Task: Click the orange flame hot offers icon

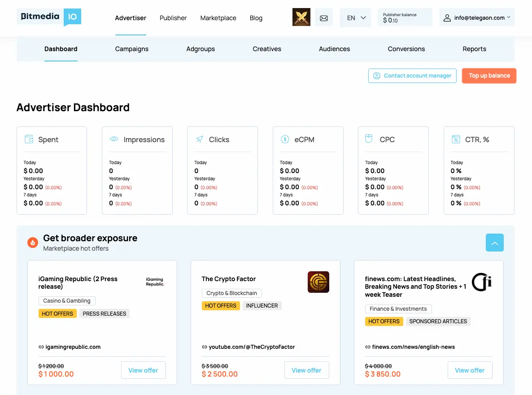Action: pos(33,243)
